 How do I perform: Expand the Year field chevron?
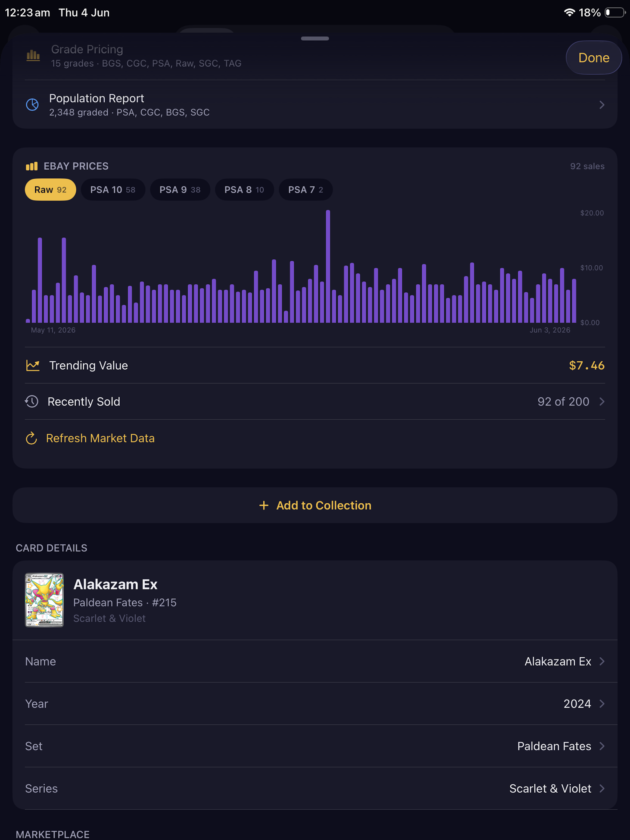click(x=601, y=704)
